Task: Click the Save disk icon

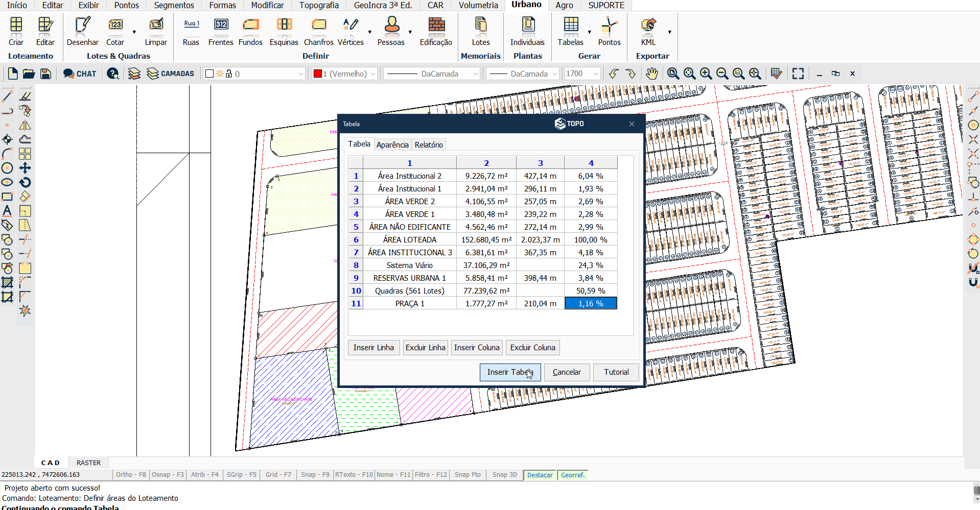Action: (45, 74)
